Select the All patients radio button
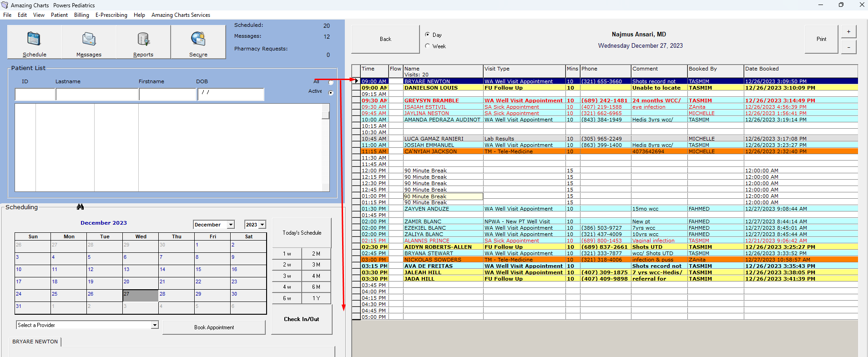This screenshot has height=357, width=868. (x=331, y=82)
